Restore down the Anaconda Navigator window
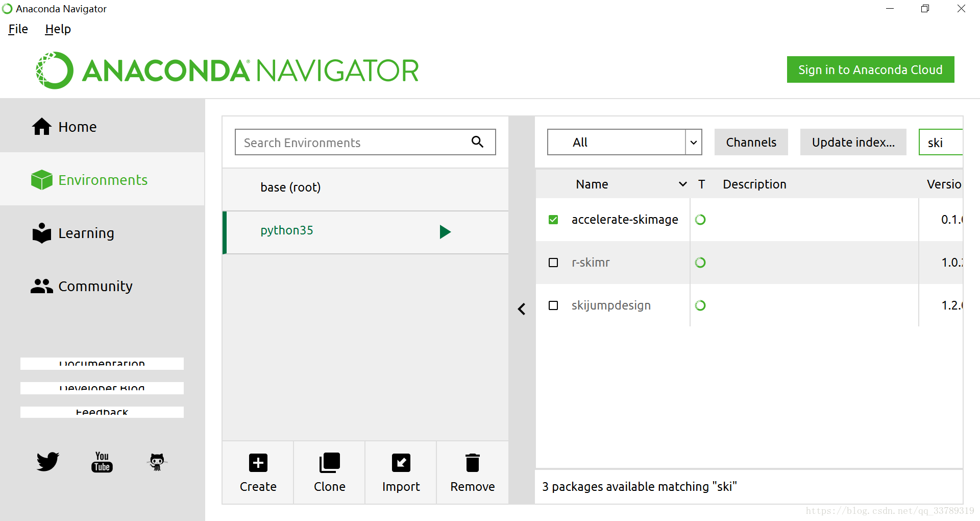 (x=925, y=9)
